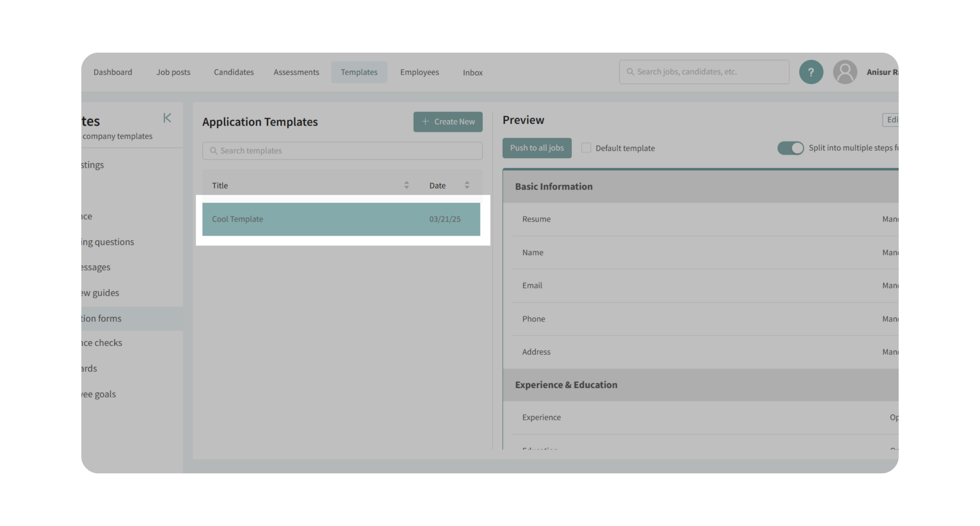Toggle Split into multiple steps switch
The width and height of the screenshot is (980, 526).
790,148
